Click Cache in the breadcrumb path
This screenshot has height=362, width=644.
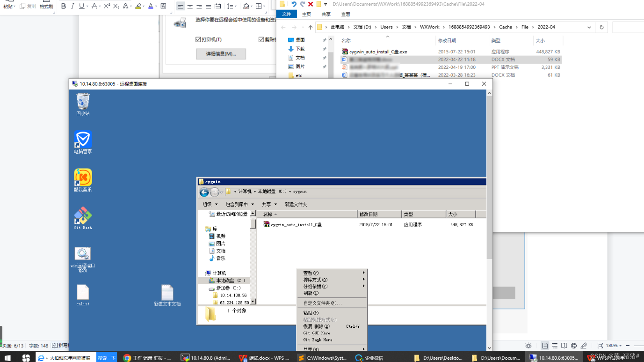506,27
